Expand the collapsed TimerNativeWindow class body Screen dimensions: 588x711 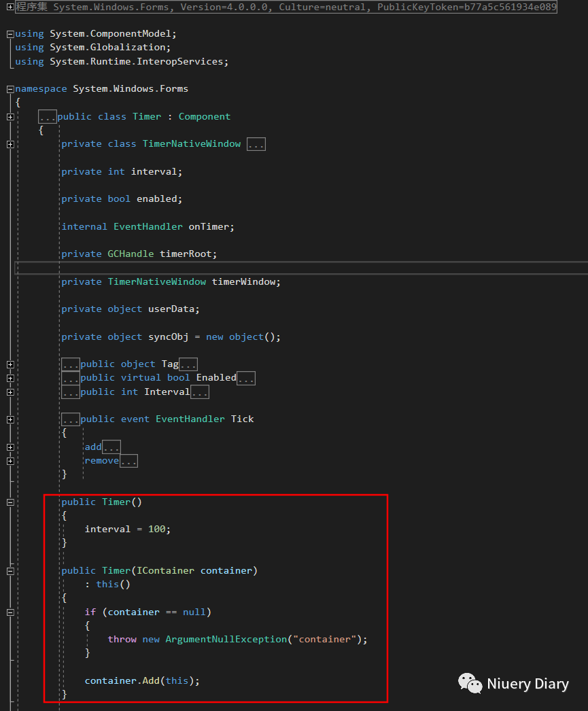(256, 143)
